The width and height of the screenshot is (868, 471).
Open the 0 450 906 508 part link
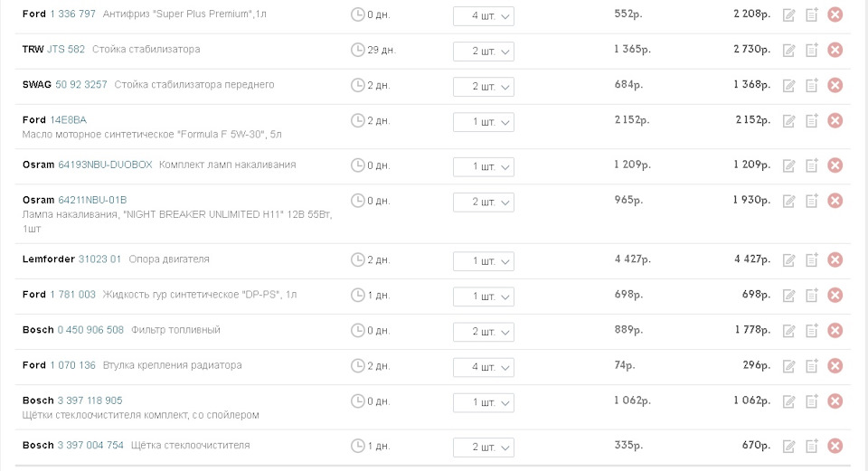click(x=90, y=331)
